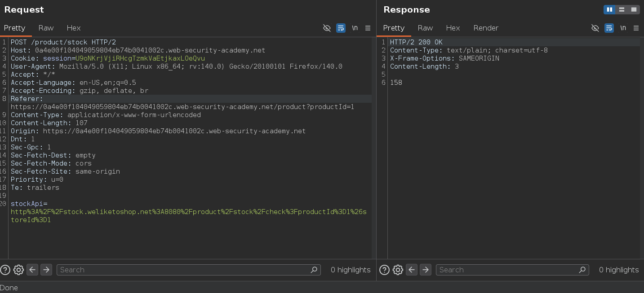644x293 pixels.
Task: Toggle line wrap in Request panel
Action: coord(341,28)
